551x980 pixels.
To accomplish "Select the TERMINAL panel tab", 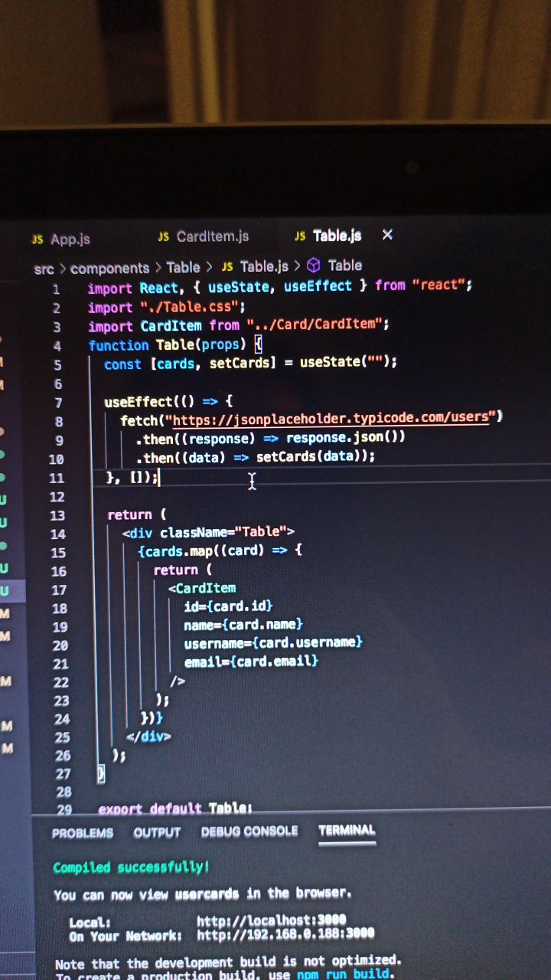I will pos(347,830).
